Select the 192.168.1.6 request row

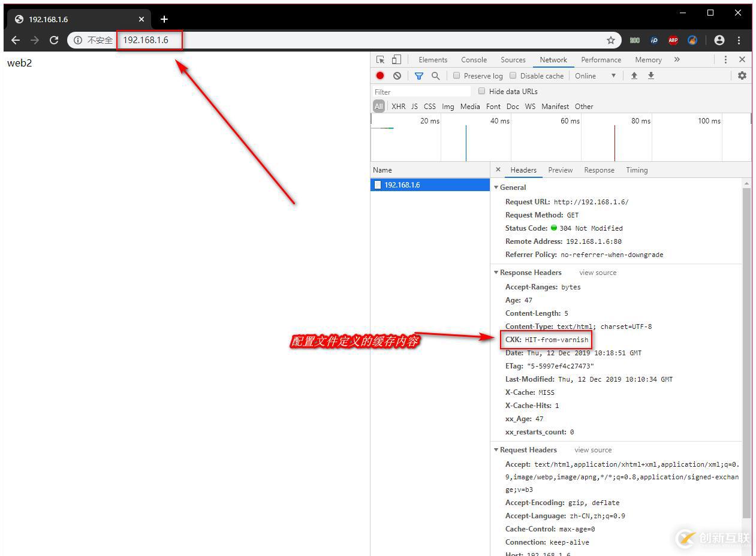pyautogui.click(x=430, y=185)
